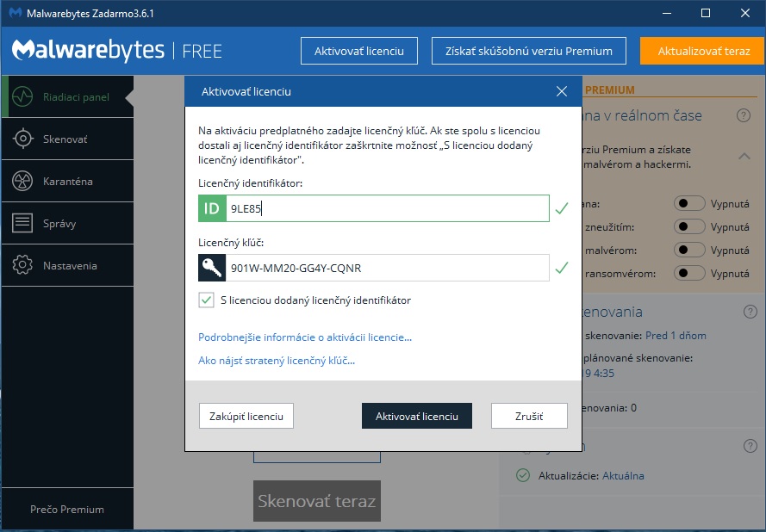Collapse the Premium section chevron
The height and width of the screenshot is (532, 766).
[x=743, y=157]
